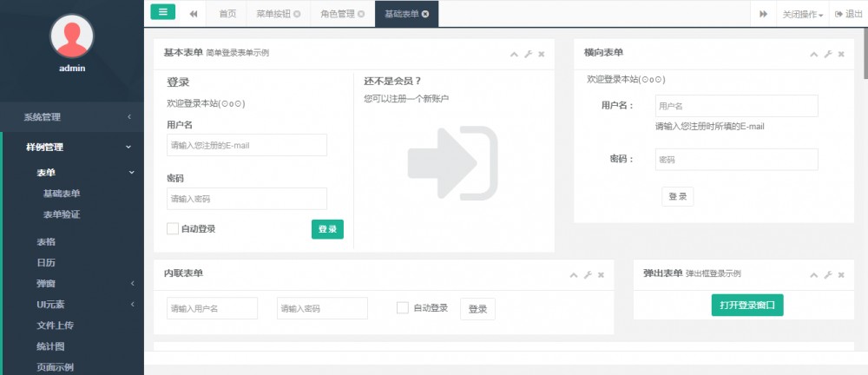Open 基础表单 in the sidebar
868x375 pixels.
point(62,194)
